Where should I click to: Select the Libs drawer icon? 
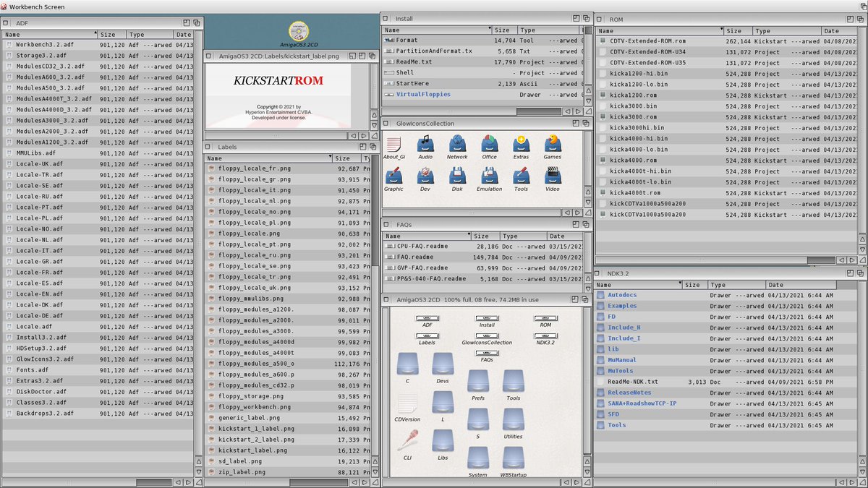[x=443, y=440]
